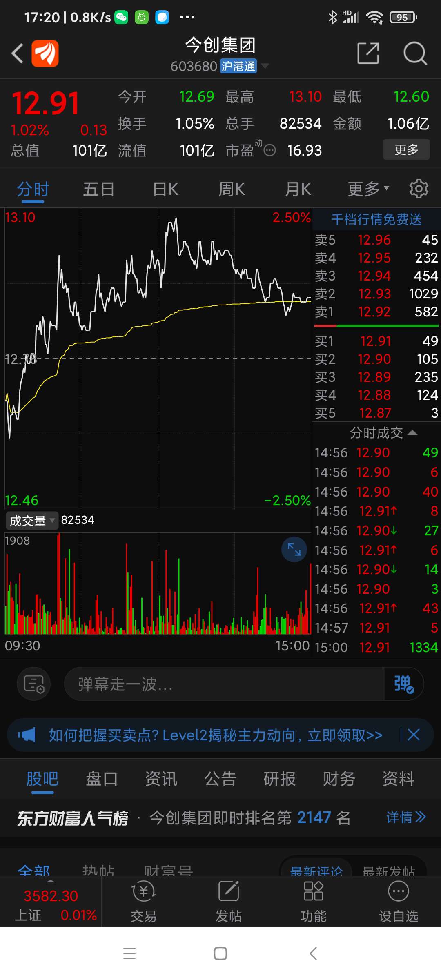Open the search magnifier icon

coord(415,53)
